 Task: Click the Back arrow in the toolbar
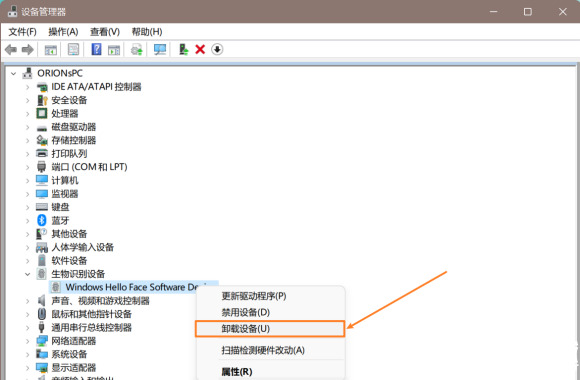[11, 49]
